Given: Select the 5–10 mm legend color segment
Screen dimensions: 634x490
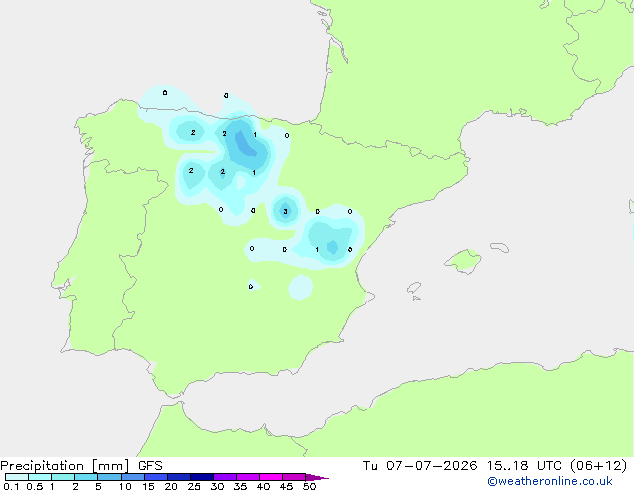Looking at the screenshot, I should click(x=109, y=477).
